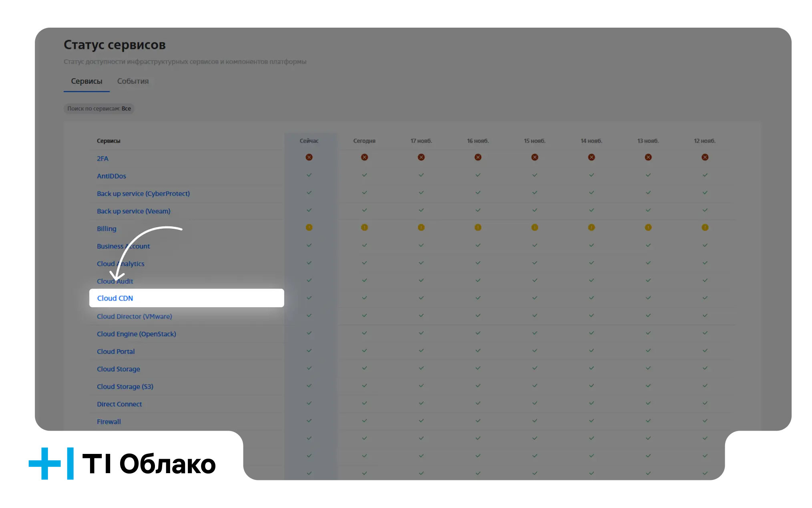Click the '12 нояб.' column header
812x508 pixels.
[x=705, y=141]
